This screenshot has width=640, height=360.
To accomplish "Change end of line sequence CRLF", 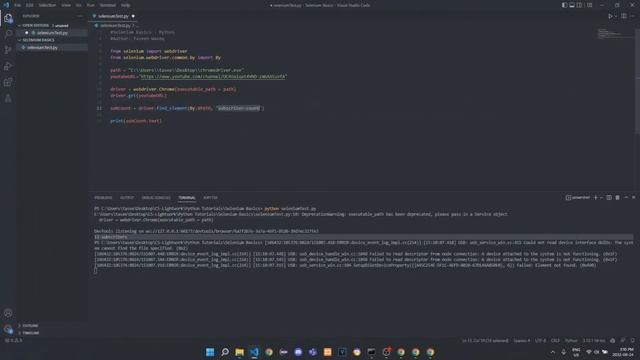I will point(555,340).
